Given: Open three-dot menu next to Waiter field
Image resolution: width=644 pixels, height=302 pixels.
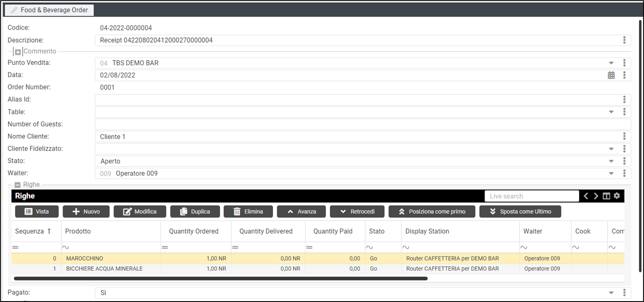Looking at the screenshot, I should pos(624,173).
